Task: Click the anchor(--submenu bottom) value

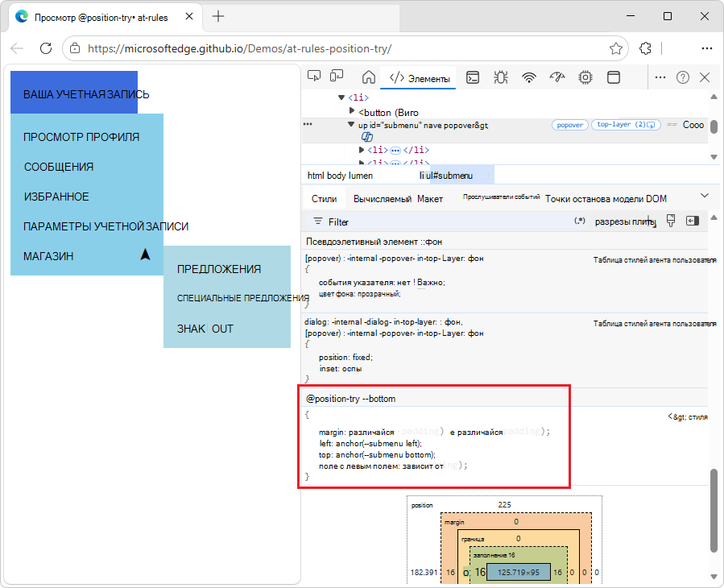Action: 386,455
